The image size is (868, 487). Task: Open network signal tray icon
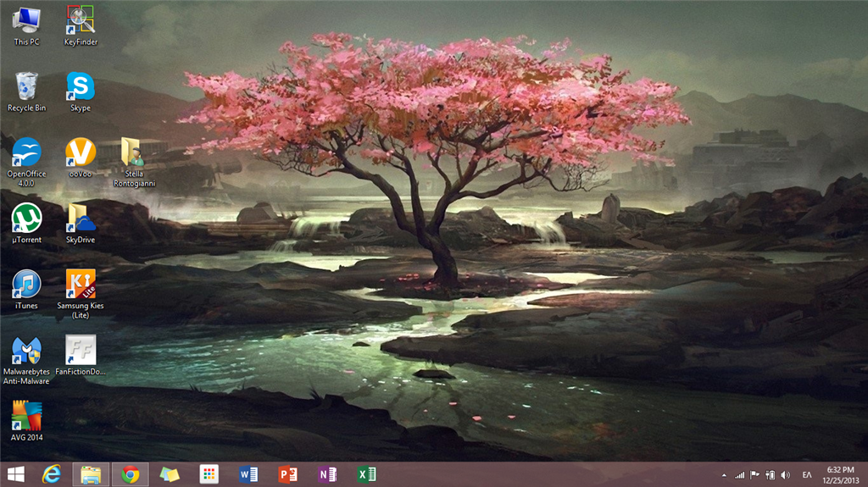pyautogui.click(x=739, y=475)
